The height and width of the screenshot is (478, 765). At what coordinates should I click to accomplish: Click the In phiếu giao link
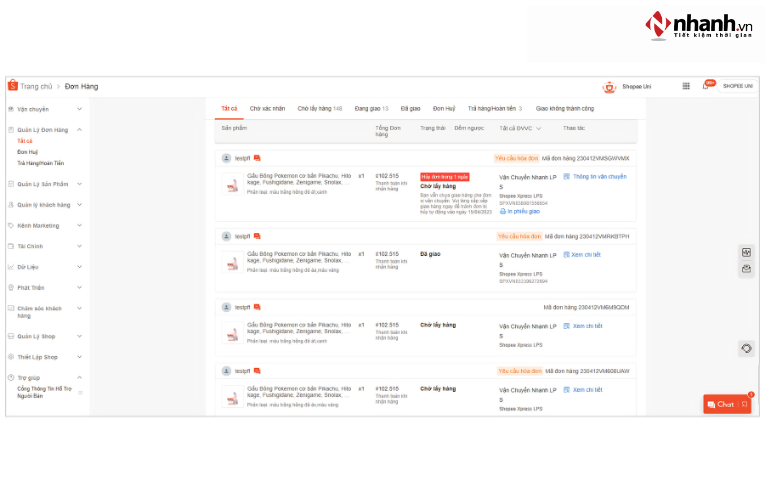click(x=523, y=211)
